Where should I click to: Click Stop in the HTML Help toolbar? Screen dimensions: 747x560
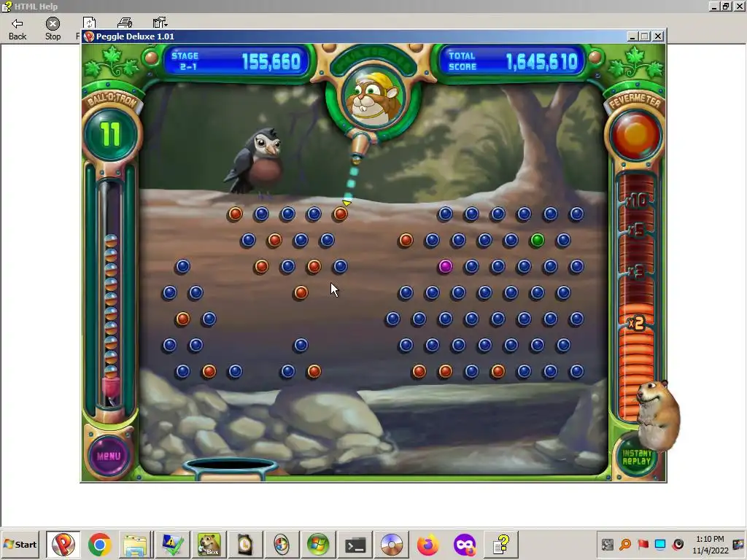tap(53, 29)
